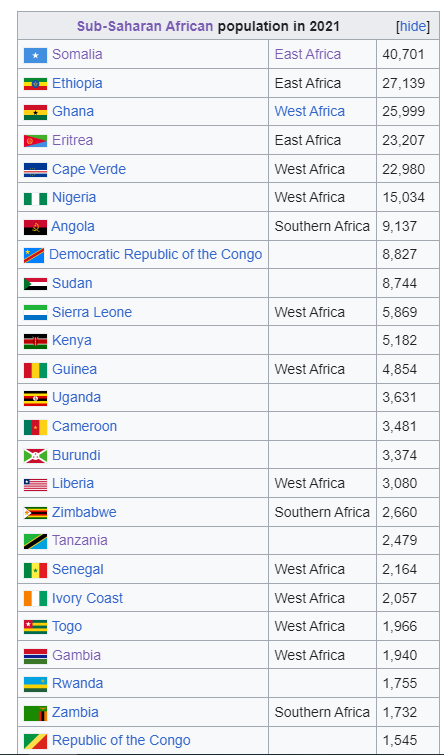Follow the West Africa link beside Ghana
Viewport: 444px width, 755px height.
click(310, 111)
